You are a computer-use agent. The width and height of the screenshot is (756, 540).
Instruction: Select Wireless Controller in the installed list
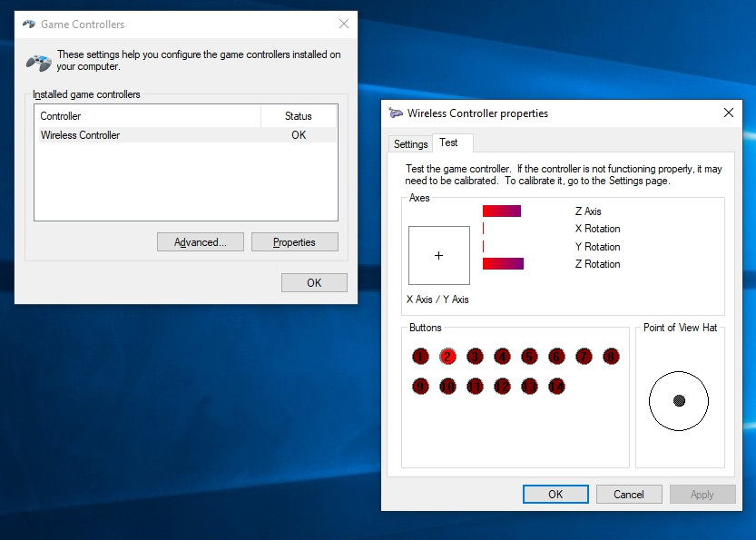tap(80, 135)
